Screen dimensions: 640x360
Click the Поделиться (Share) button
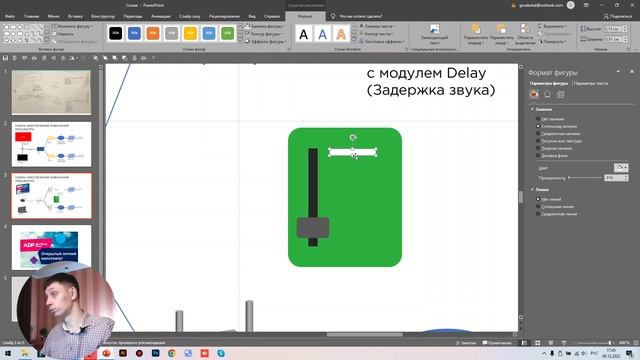pos(618,16)
